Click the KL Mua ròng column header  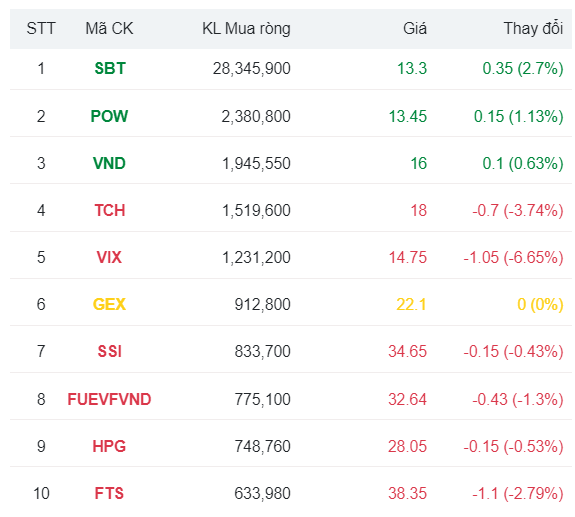tap(246, 29)
